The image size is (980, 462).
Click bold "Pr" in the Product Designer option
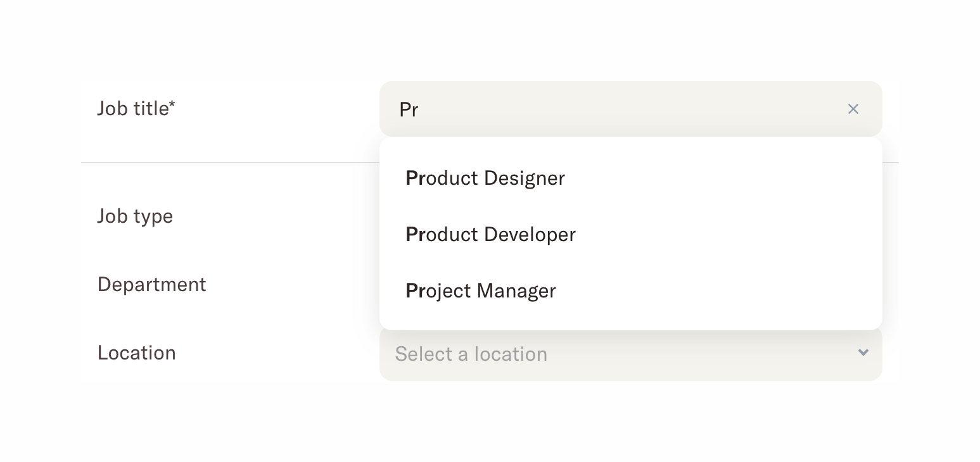click(415, 178)
